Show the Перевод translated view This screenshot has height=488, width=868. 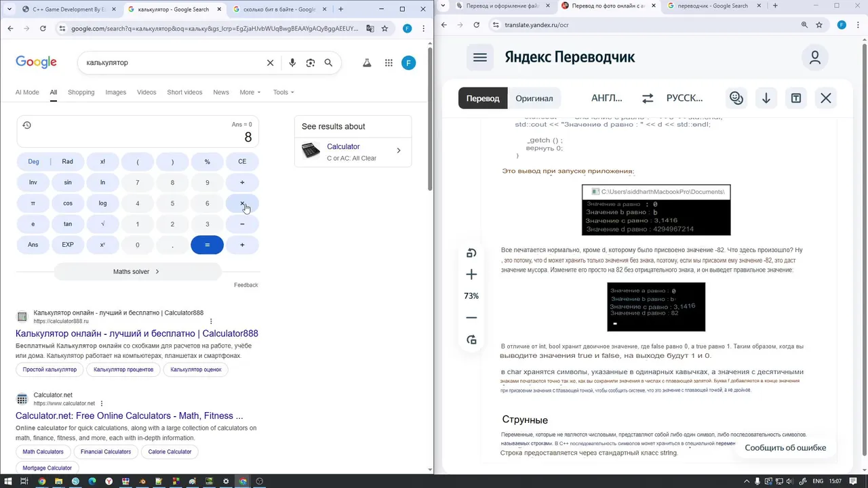click(483, 98)
